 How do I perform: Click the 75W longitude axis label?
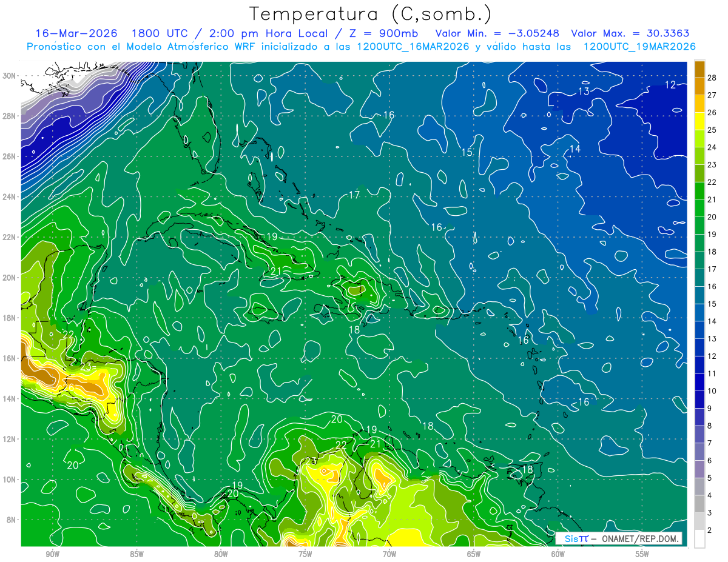305,555
